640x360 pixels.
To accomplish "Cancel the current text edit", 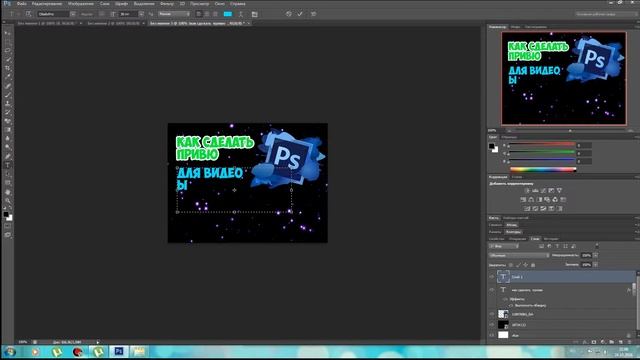I will pos(289,14).
